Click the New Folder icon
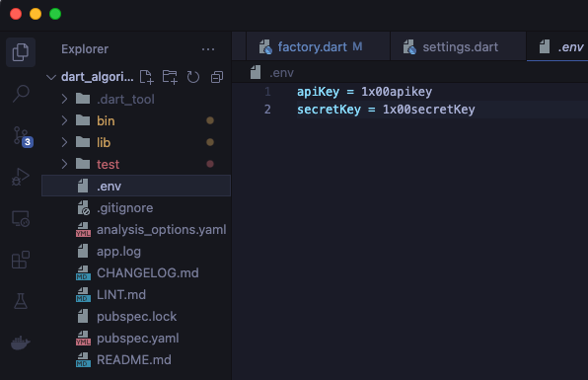The image size is (588, 380). coord(170,77)
